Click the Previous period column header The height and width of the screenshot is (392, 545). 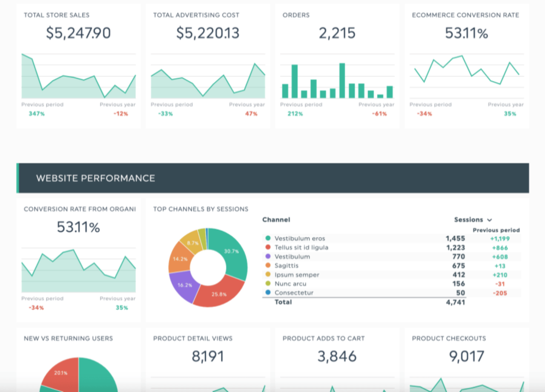coord(496,230)
